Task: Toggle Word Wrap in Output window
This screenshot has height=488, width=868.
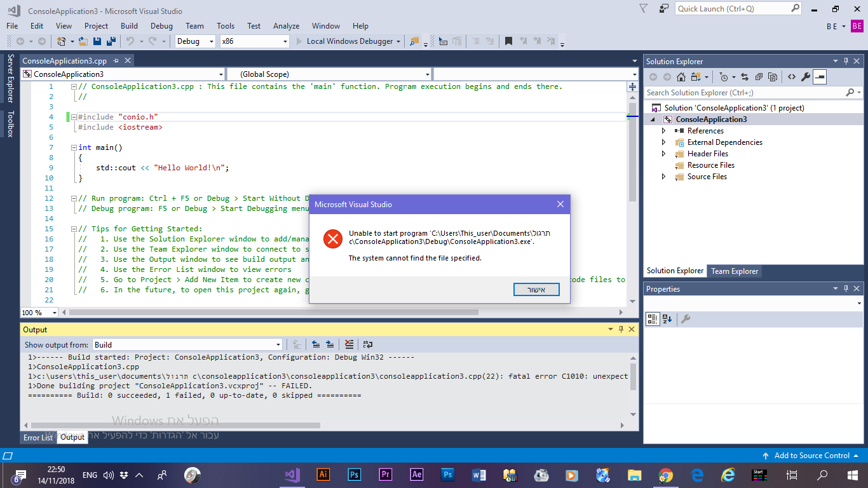Action: tap(368, 344)
